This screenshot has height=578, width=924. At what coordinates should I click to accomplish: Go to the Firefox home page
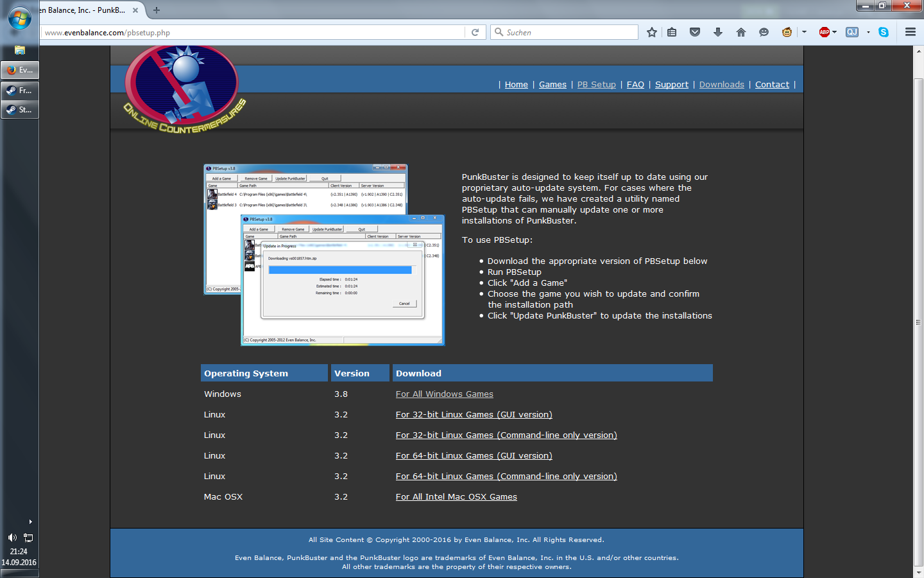741,32
